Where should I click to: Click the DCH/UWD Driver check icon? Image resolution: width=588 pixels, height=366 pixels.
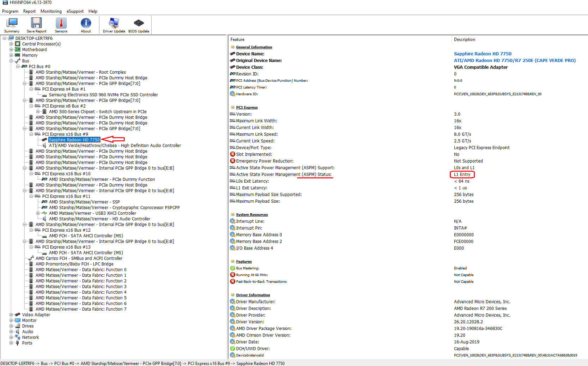[x=233, y=349]
